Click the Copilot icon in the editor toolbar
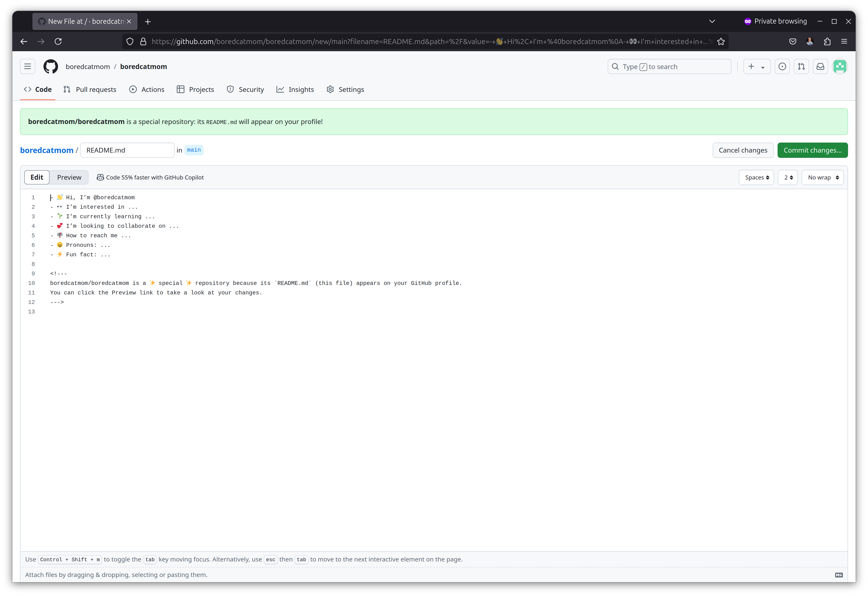The image size is (868, 596). click(100, 178)
